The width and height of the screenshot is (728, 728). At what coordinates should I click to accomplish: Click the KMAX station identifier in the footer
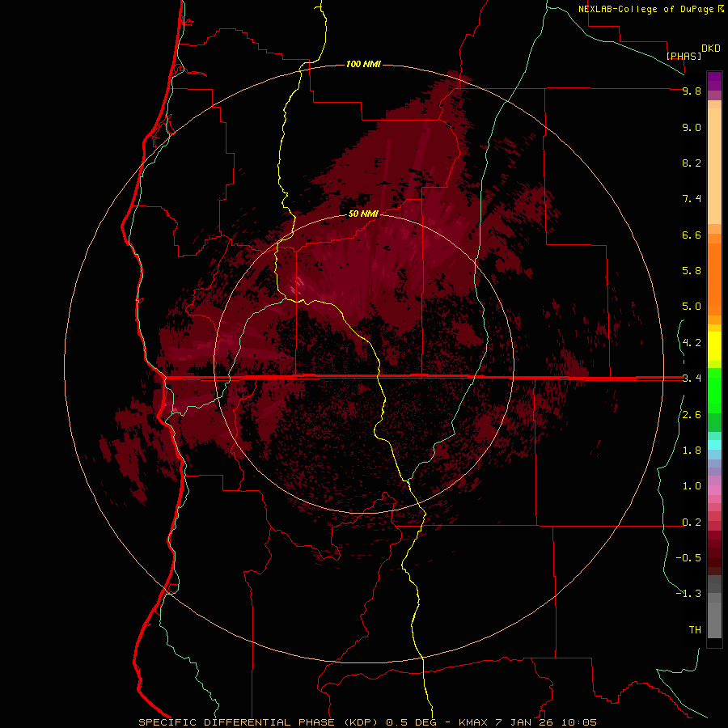472,722
